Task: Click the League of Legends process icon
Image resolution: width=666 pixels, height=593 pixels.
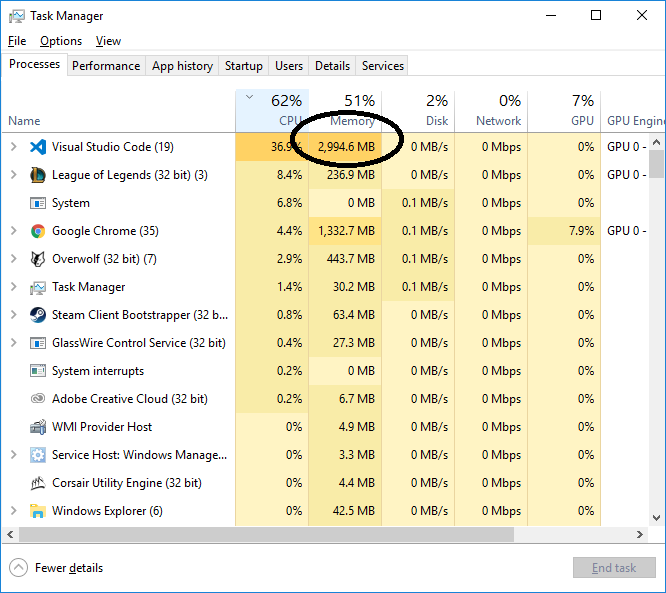Action: point(38,175)
